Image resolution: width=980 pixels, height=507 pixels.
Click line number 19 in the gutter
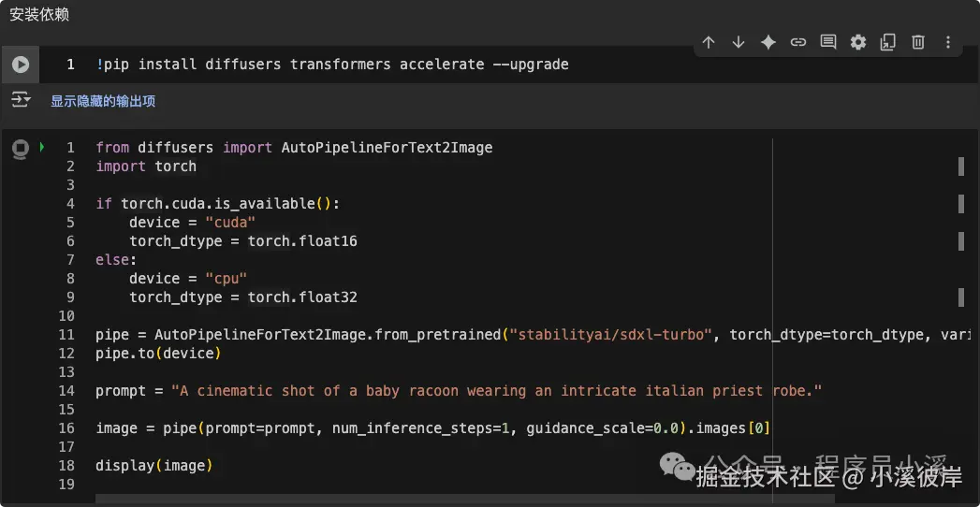[x=66, y=485]
